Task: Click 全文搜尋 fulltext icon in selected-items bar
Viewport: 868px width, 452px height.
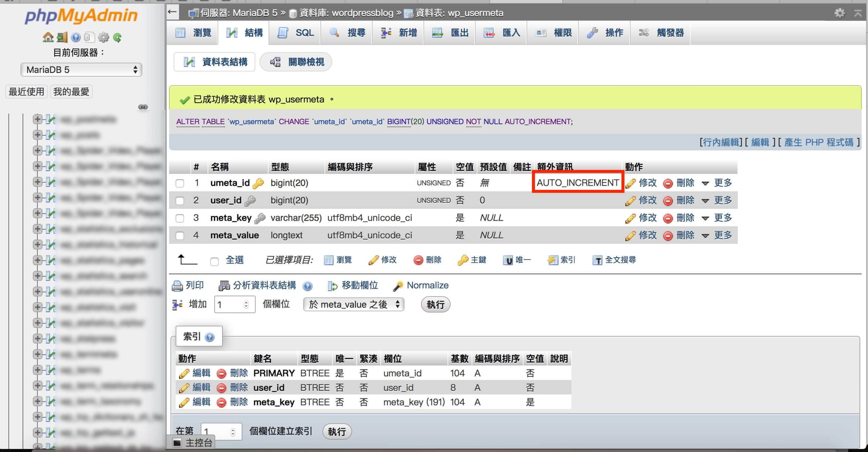Action: coord(597,260)
